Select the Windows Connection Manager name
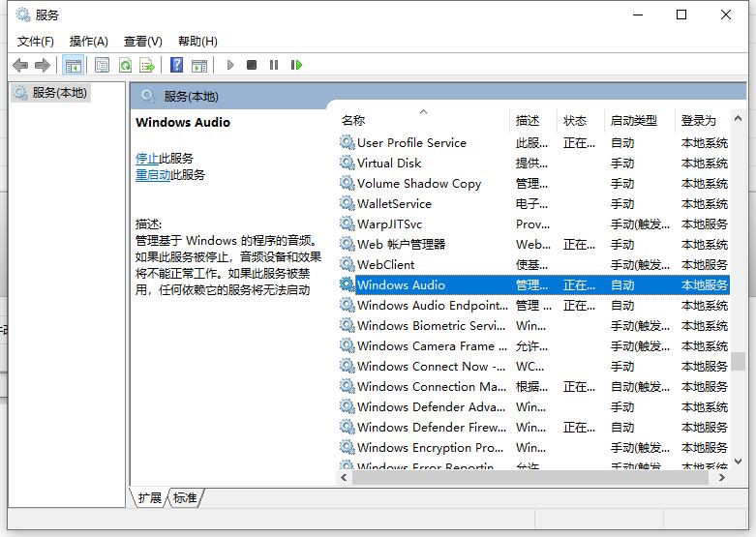 [x=432, y=386]
